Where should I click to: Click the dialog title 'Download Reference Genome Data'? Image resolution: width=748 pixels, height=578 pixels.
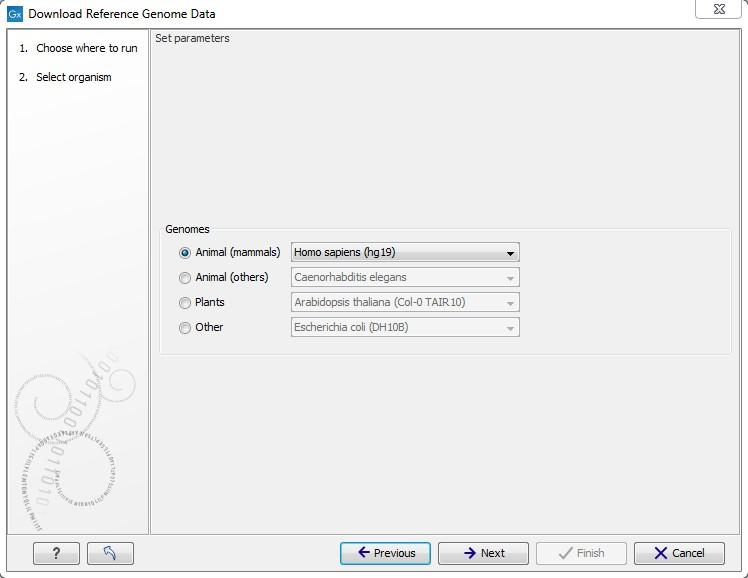(x=122, y=14)
